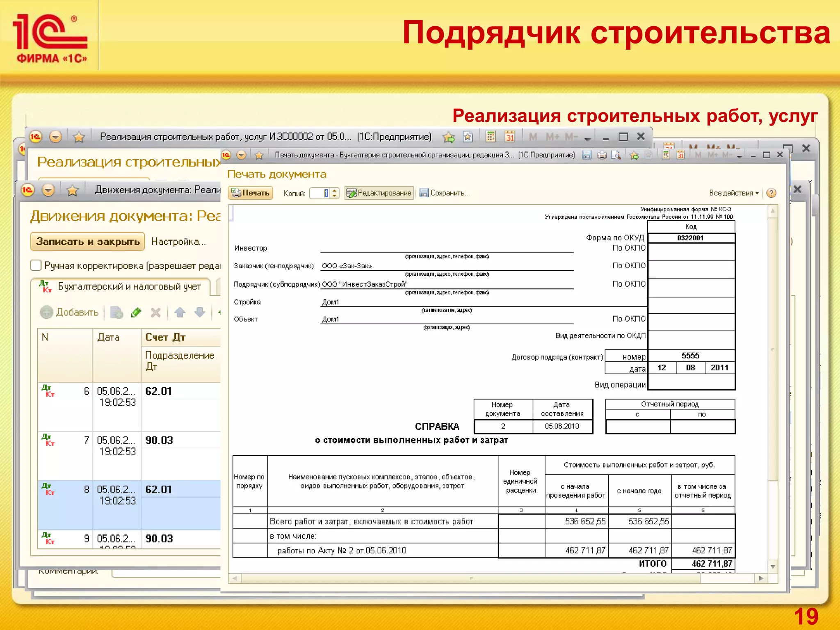Click the printer icon in print window title bar
Screen dimensions: 840x630
pyautogui.click(x=602, y=155)
